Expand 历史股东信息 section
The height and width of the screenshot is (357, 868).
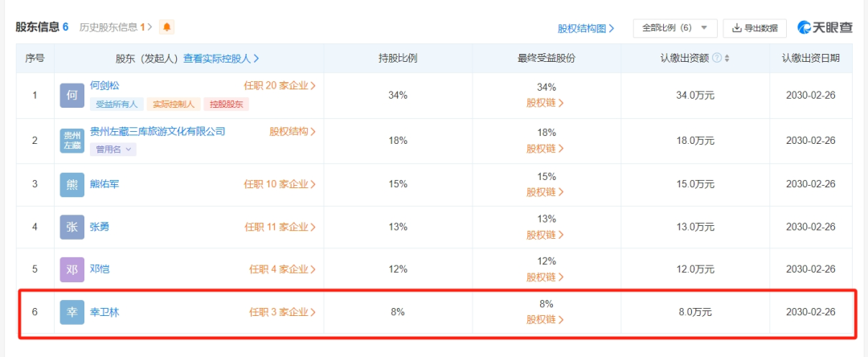[x=116, y=27]
